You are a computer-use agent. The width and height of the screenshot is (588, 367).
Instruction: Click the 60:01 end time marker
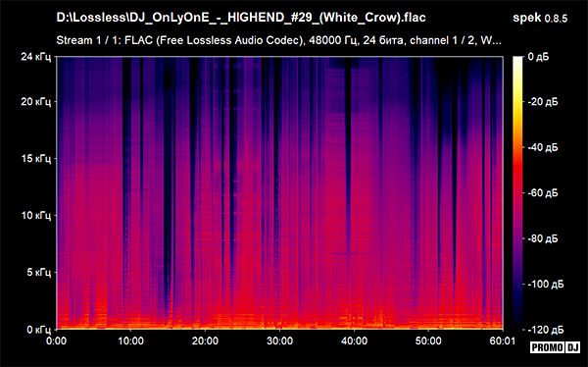point(503,341)
